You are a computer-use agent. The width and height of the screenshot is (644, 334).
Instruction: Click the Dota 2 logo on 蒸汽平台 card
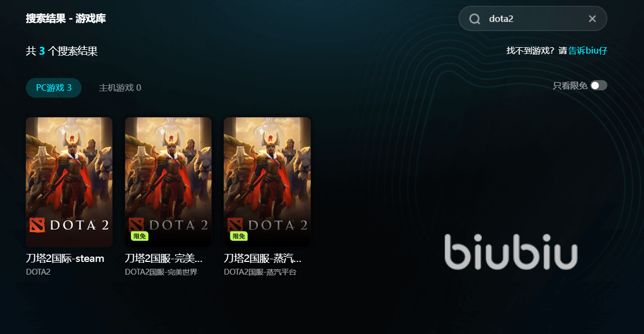(267, 224)
